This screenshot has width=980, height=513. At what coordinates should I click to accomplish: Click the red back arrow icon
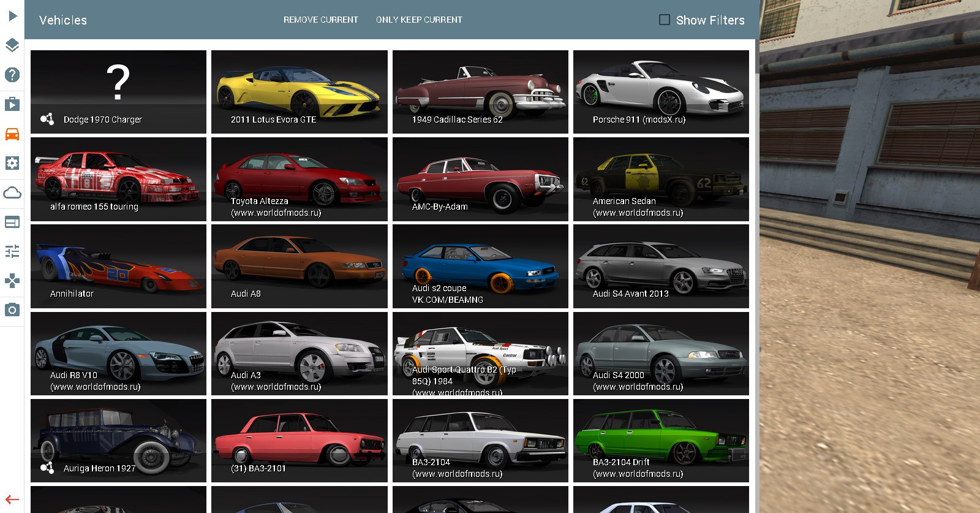[x=12, y=500]
